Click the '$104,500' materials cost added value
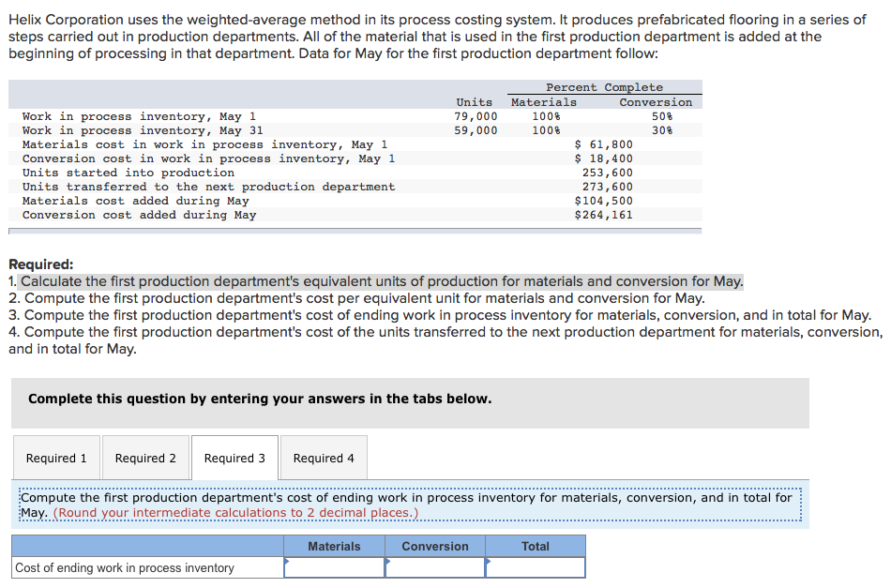Screen dimensions: 891x588 603,201
